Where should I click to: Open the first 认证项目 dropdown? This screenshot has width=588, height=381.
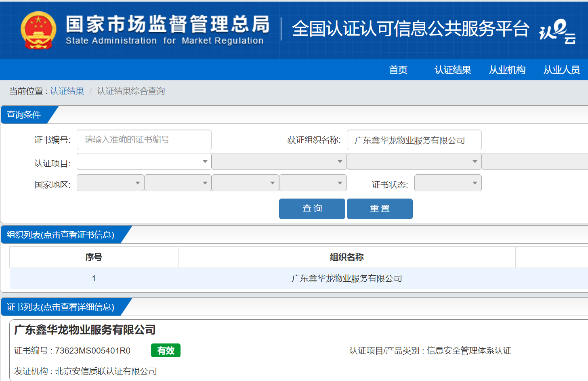click(x=144, y=161)
